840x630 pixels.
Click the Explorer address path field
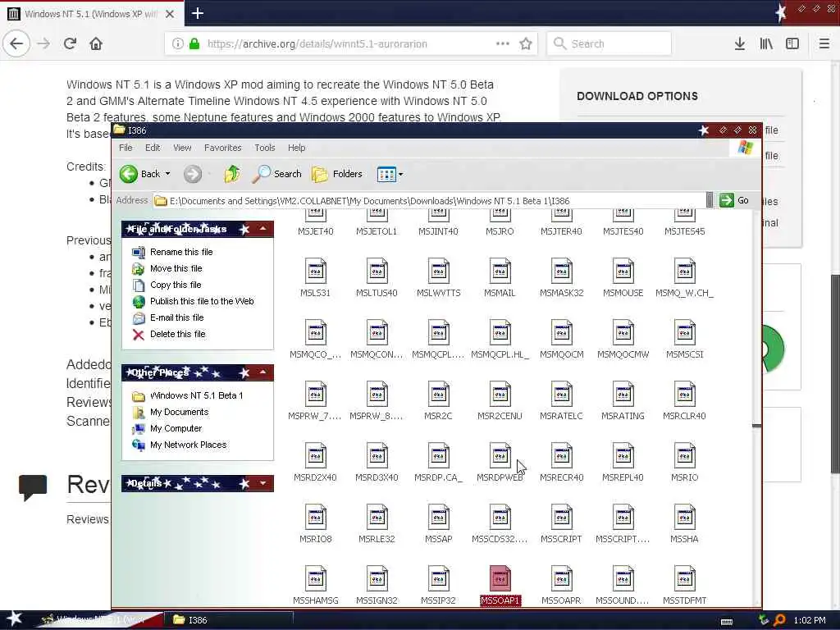click(x=428, y=201)
